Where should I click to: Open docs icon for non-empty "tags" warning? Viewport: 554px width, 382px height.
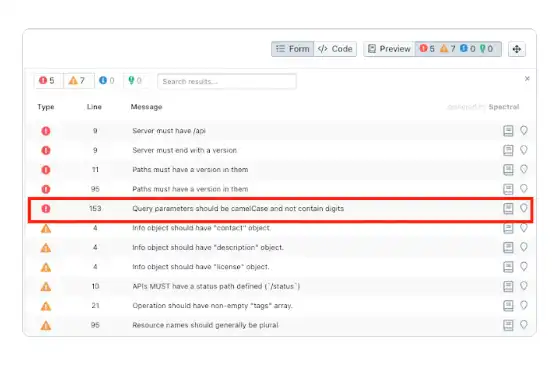click(508, 306)
